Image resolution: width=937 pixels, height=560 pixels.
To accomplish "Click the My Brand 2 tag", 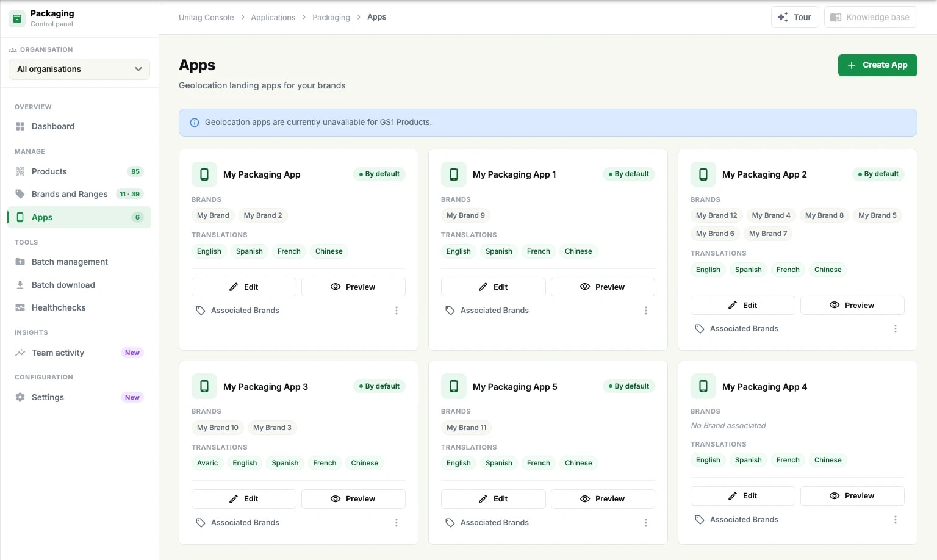I will click(x=263, y=215).
